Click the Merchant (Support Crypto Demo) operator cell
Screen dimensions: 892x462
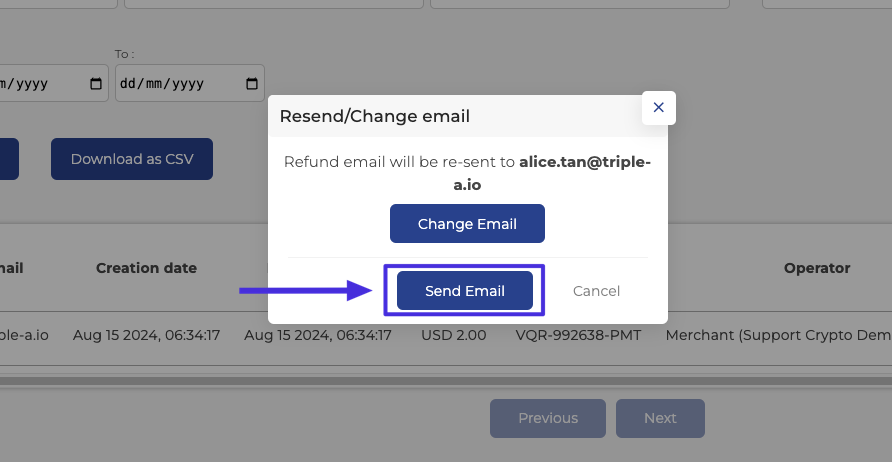pos(779,335)
